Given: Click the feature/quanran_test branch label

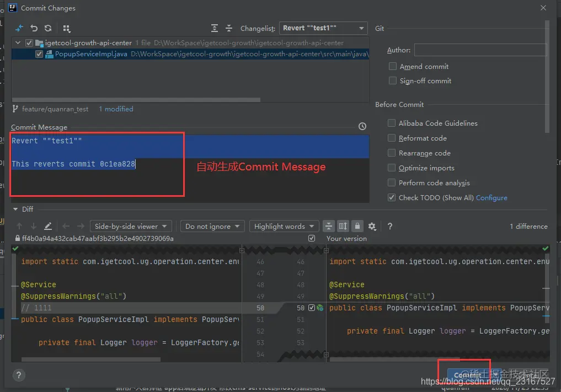Looking at the screenshot, I should tap(55, 109).
